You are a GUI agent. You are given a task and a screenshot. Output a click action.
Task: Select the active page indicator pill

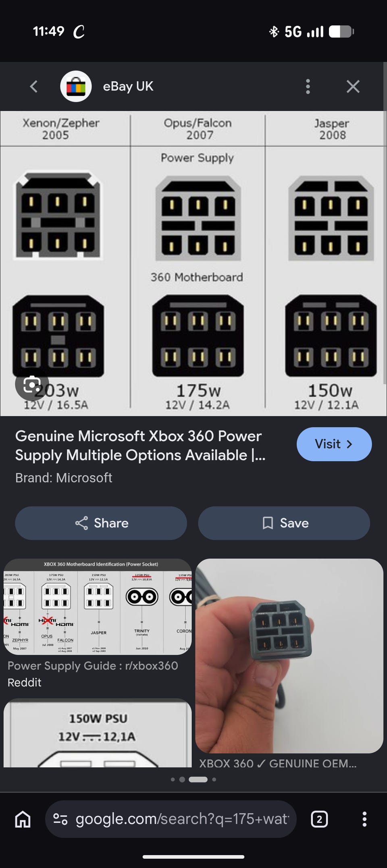pos(198,779)
